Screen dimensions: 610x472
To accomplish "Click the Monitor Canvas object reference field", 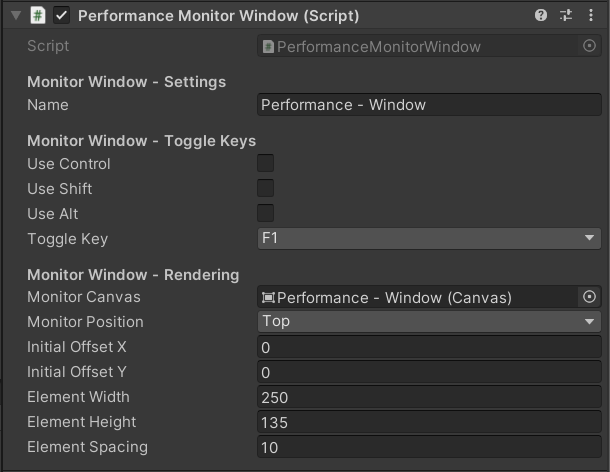I will coord(417,297).
